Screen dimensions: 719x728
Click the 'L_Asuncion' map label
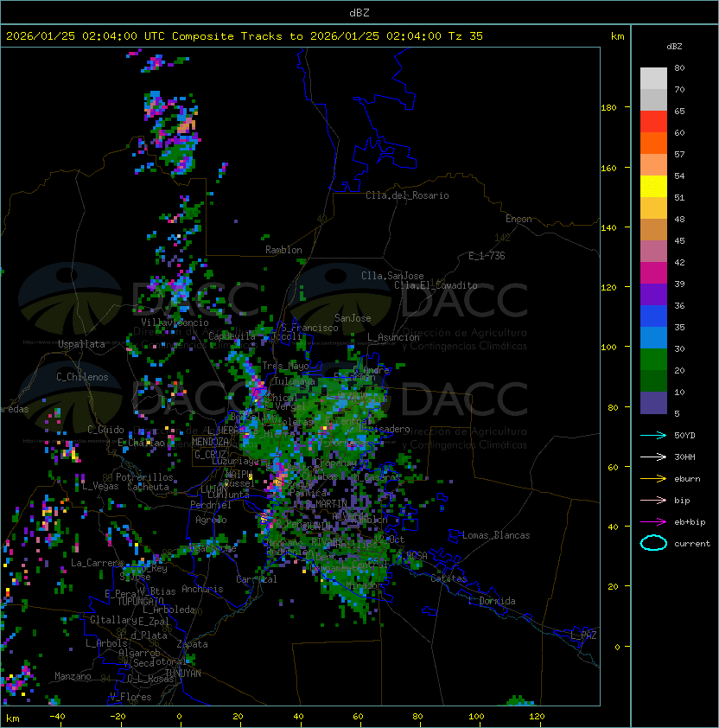393,337
